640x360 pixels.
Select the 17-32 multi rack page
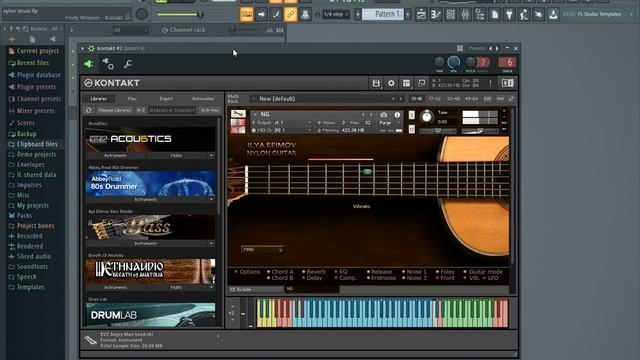point(434,99)
